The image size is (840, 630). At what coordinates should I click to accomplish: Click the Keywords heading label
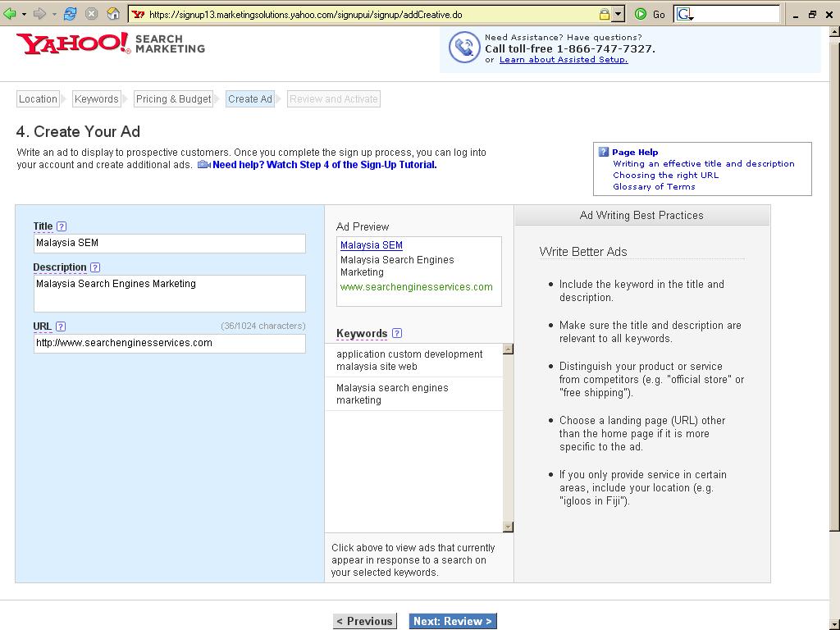tap(362, 333)
